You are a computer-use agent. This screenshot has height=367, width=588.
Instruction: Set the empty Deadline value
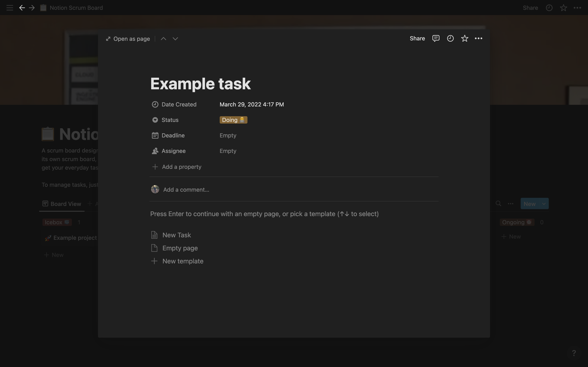(228, 135)
